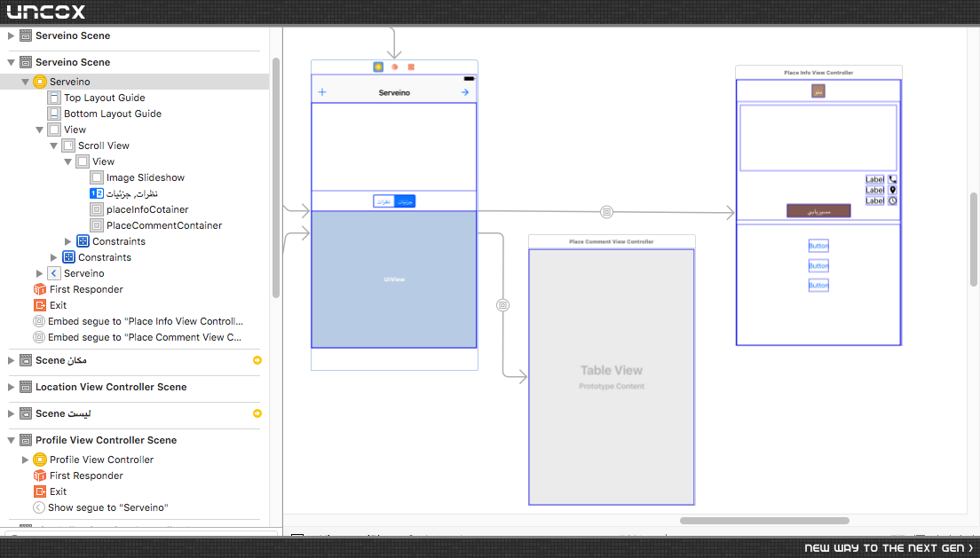Click the warning badge on مکان Scene
The height and width of the screenshot is (558, 980).
tap(257, 360)
